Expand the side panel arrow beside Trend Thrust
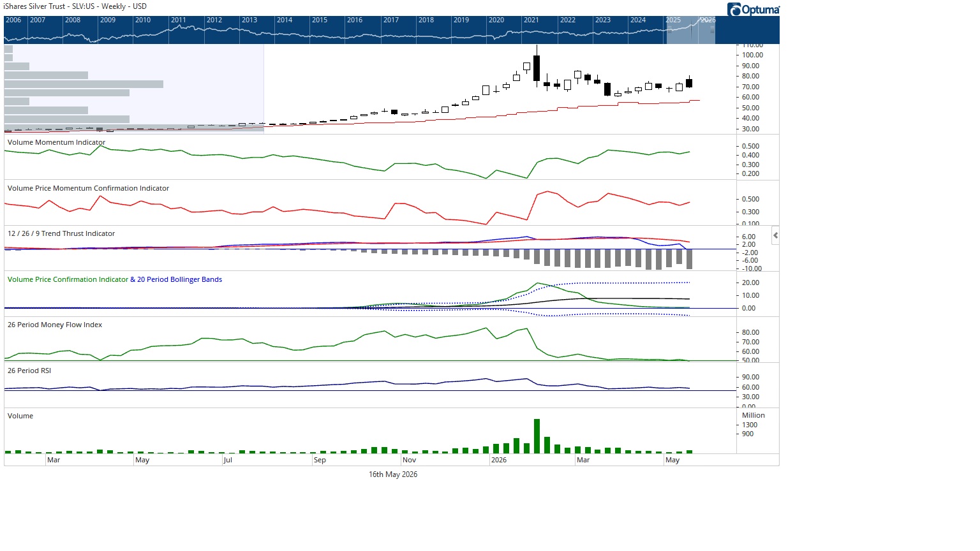The image size is (980, 551). [775, 235]
